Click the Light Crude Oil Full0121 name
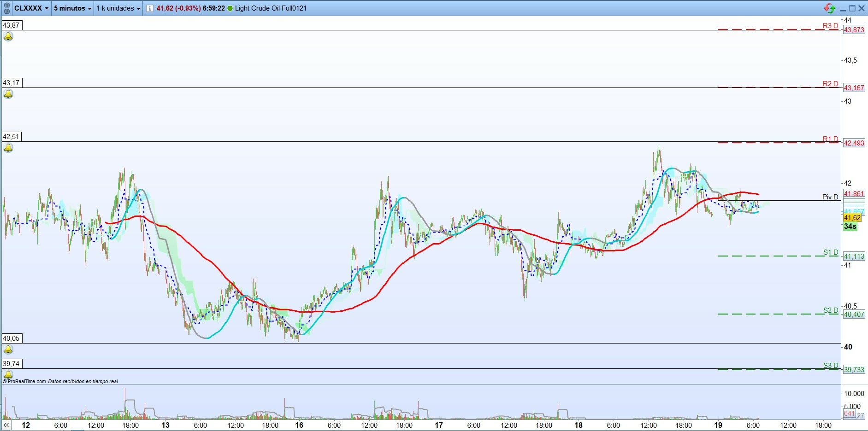This screenshot has width=868, height=431. [x=271, y=8]
